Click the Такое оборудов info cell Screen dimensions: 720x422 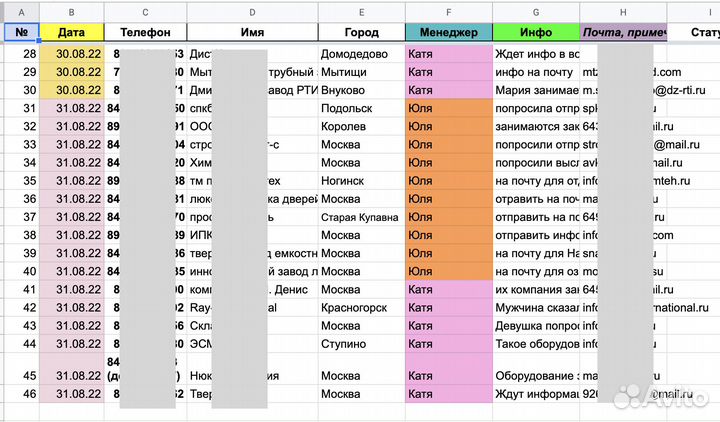pyautogui.click(x=535, y=344)
